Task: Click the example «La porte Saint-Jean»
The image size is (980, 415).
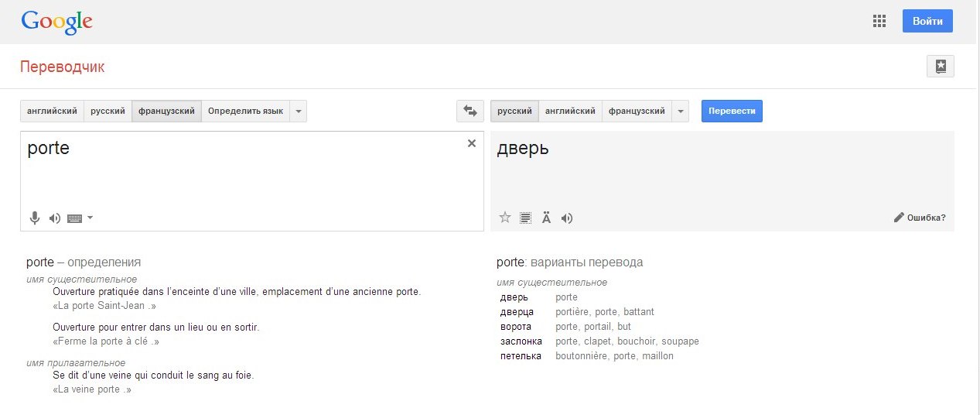Action: (104, 306)
